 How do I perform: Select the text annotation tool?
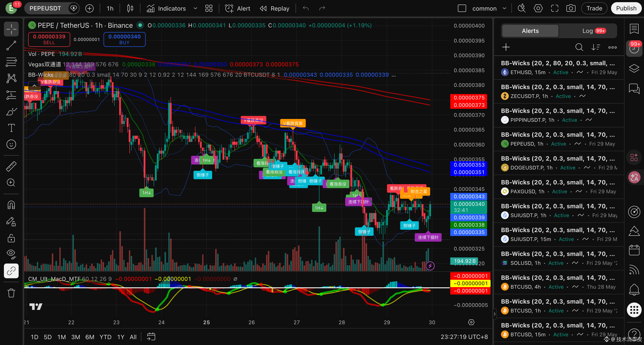[x=11, y=128]
